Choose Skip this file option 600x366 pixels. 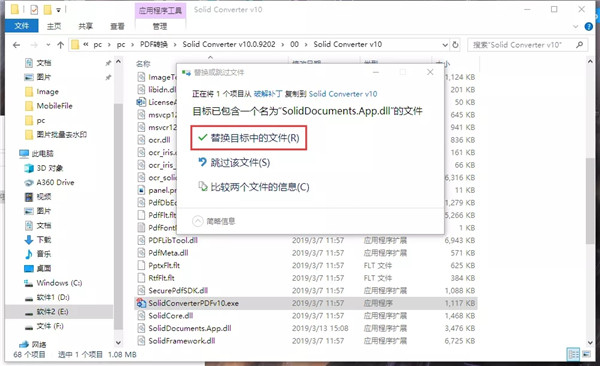[234, 163]
